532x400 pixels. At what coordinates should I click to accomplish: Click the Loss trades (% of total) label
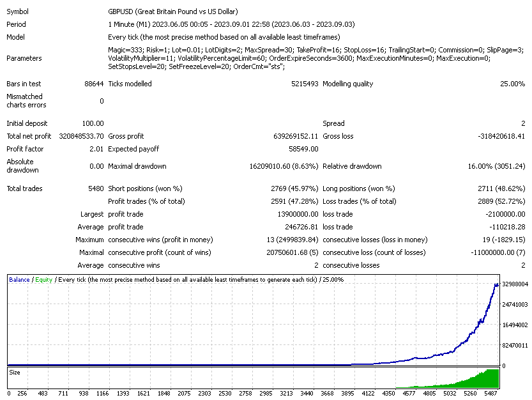[x=360, y=201]
